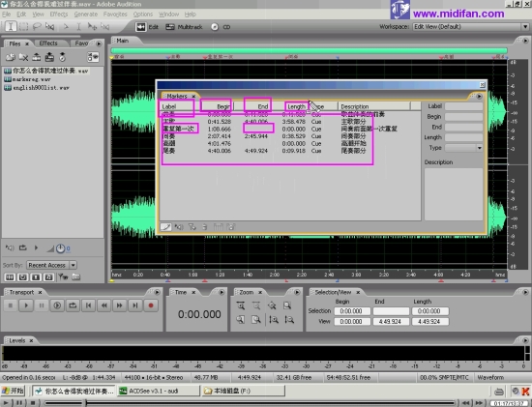
Task: Toggle Loop Play icon in Files panel
Action: 23,247
